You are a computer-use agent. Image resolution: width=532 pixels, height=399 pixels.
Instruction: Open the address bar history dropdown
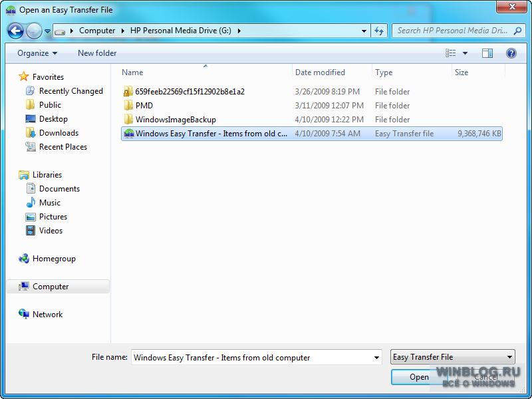(364, 31)
